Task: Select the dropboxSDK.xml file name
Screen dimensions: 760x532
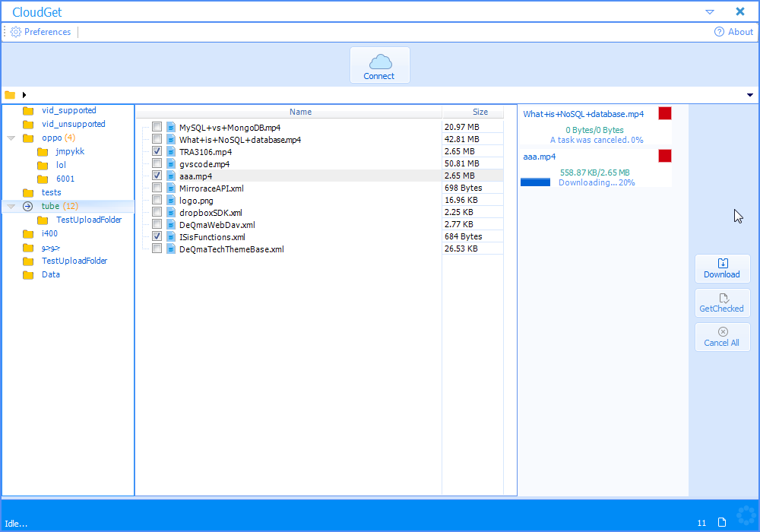Action: pyautogui.click(x=211, y=213)
